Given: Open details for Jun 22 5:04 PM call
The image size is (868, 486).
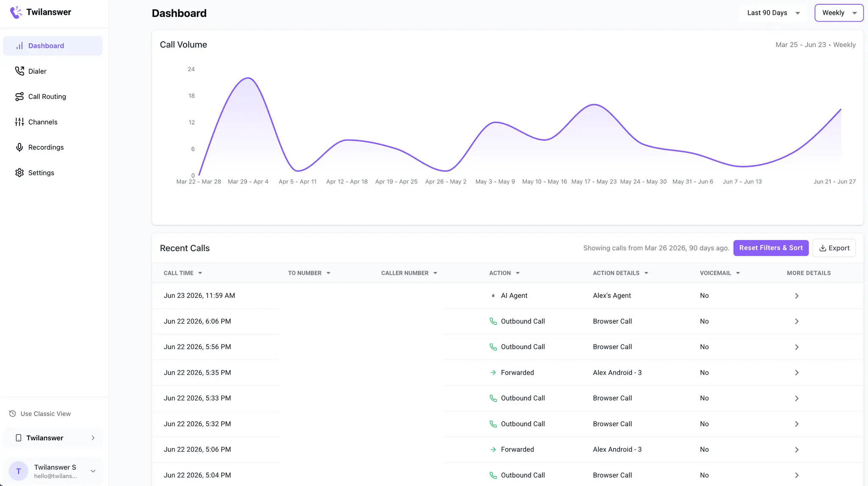Looking at the screenshot, I should [797, 475].
